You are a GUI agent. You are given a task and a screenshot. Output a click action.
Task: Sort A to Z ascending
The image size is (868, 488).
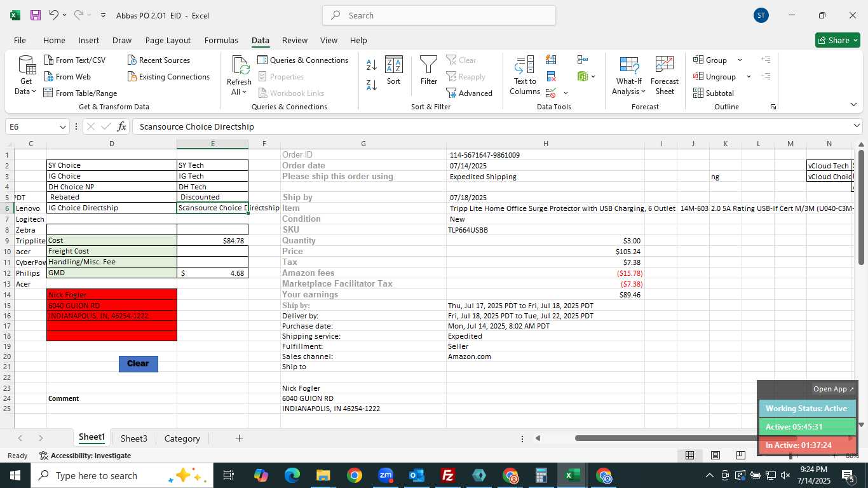[x=372, y=64]
